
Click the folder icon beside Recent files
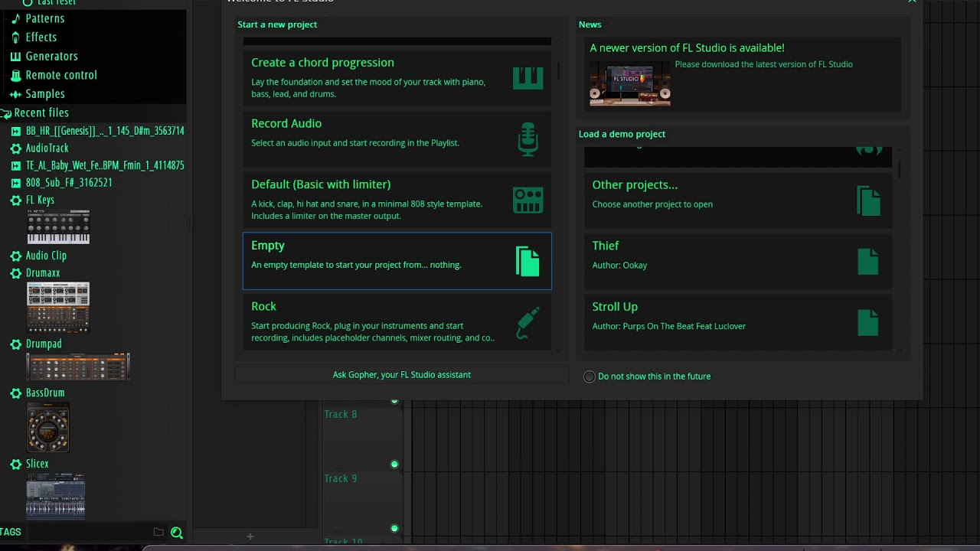tap(6, 113)
